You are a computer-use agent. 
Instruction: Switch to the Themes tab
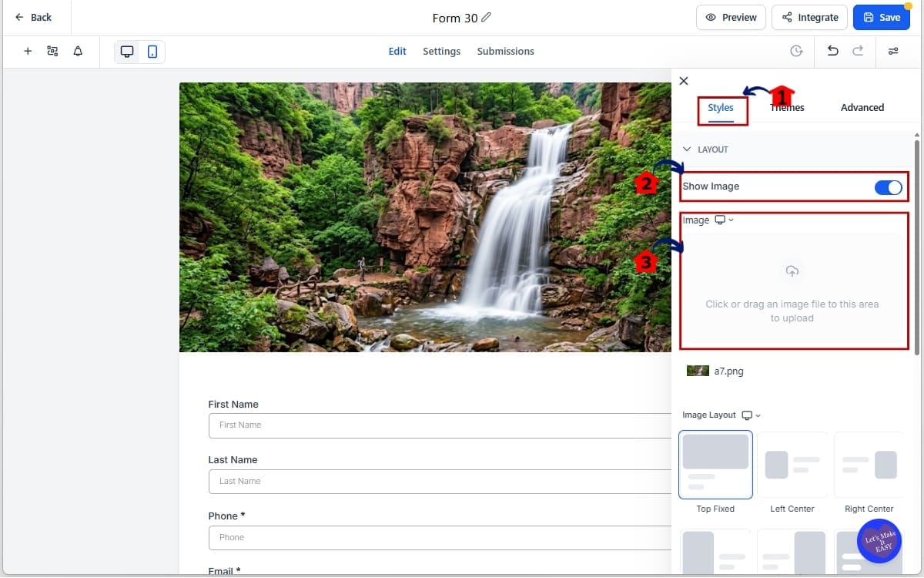(786, 107)
